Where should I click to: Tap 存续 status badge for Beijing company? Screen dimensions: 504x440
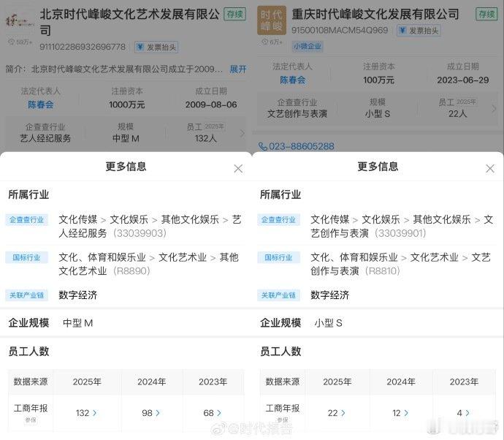235,14
